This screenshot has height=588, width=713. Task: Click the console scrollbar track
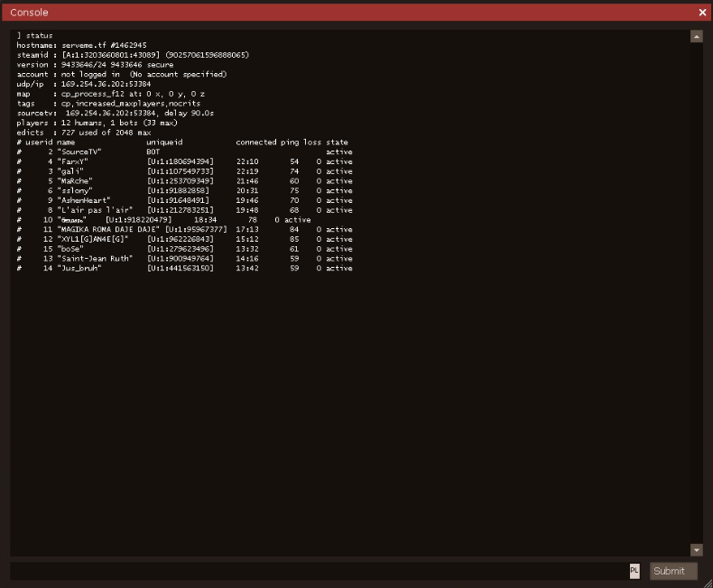click(x=696, y=289)
